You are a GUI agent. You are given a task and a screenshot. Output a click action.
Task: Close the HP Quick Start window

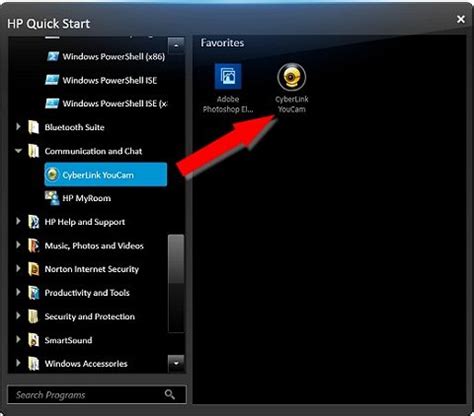click(461, 19)
